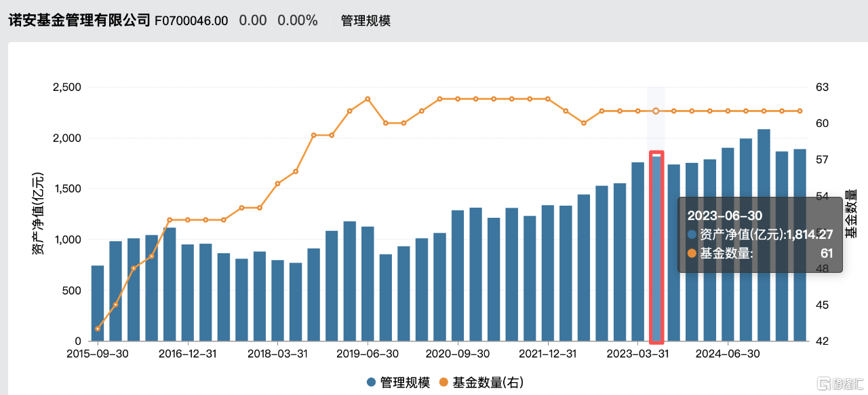Click the fund code F0700046.00

[x=191, y=20]
